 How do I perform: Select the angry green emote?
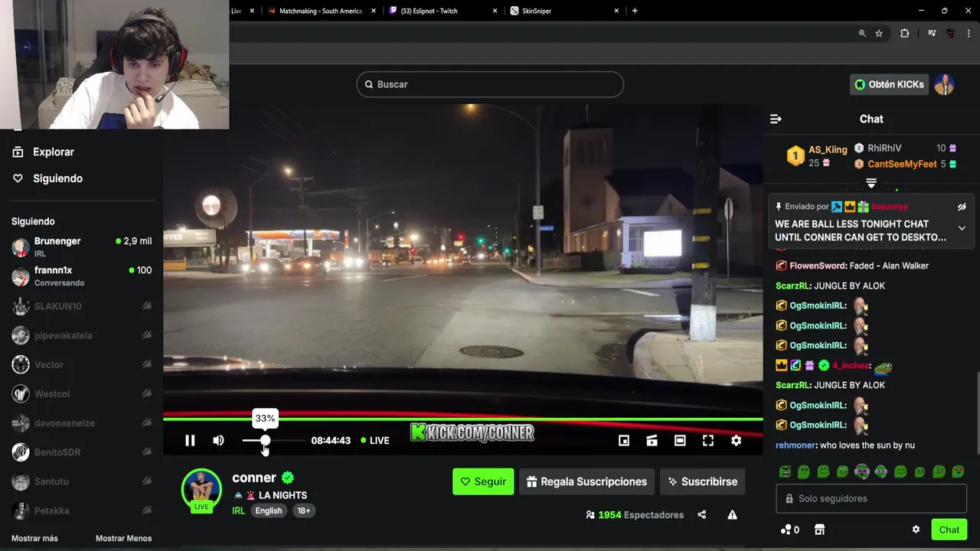point(785,471)
